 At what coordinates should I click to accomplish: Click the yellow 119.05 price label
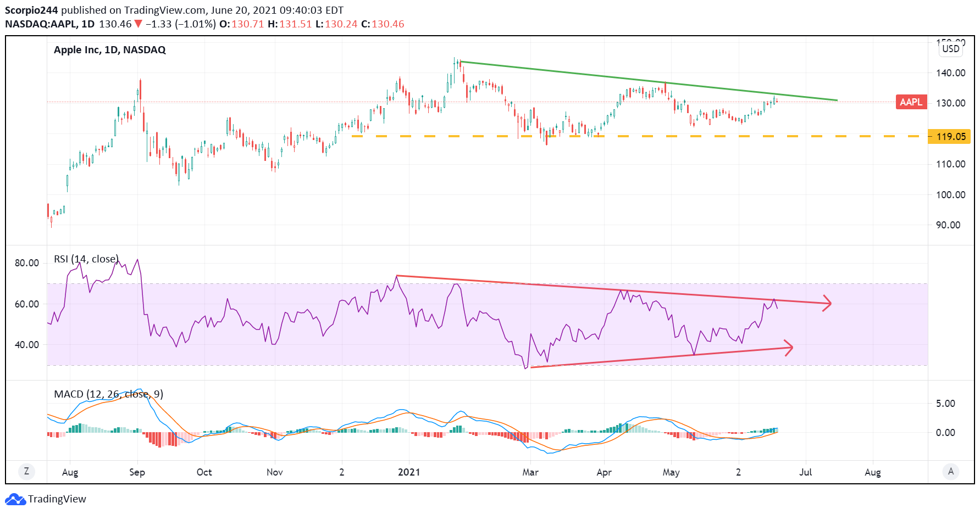pos(950,136)
